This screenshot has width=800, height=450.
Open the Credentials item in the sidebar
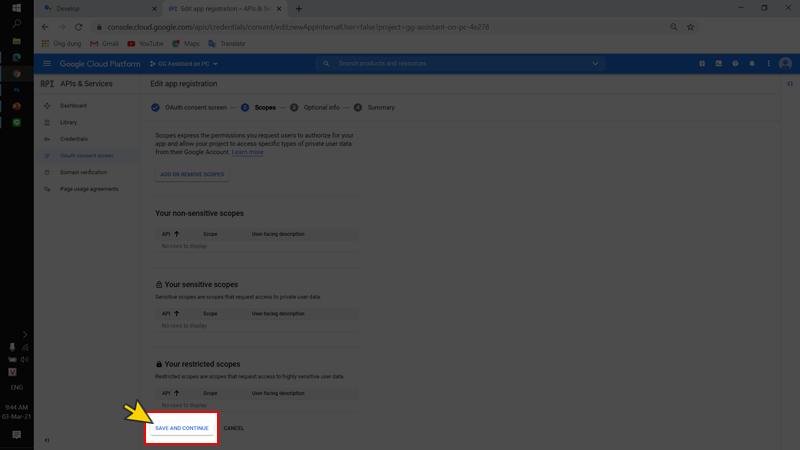[x=74, y=139]
